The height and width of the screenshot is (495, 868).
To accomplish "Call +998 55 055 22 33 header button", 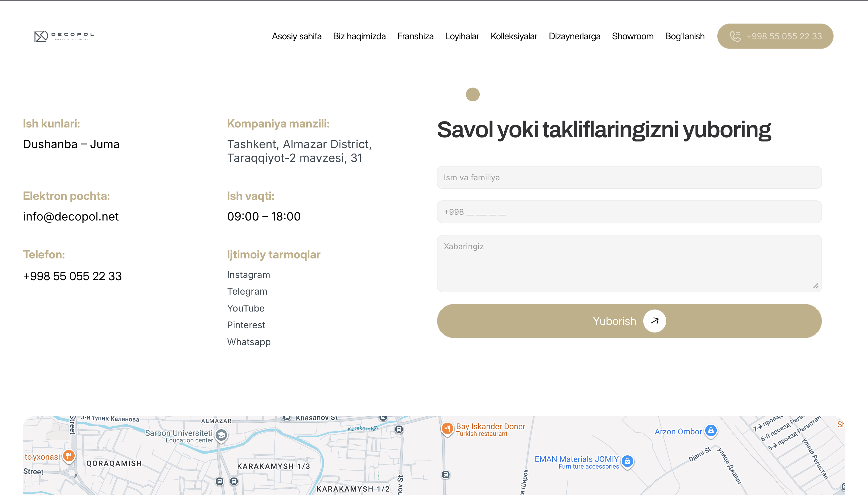I will coord(775,36).
